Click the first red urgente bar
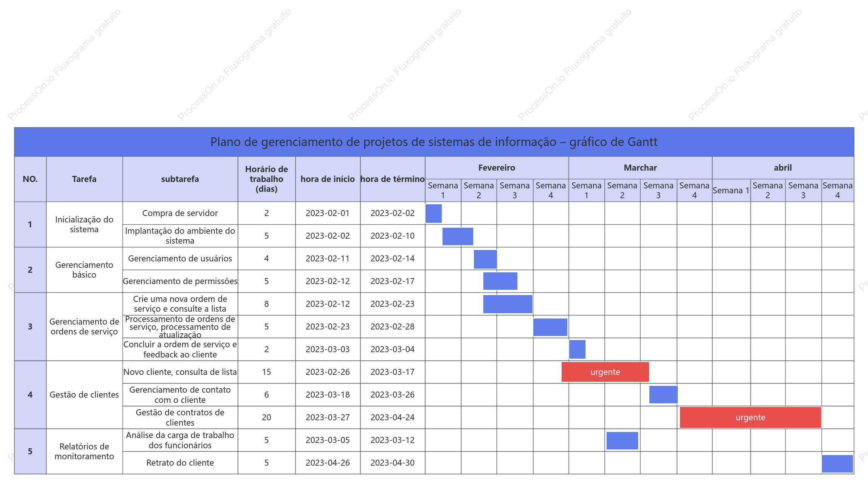Viewport: 868px width, 488px height. coord(605,372)
